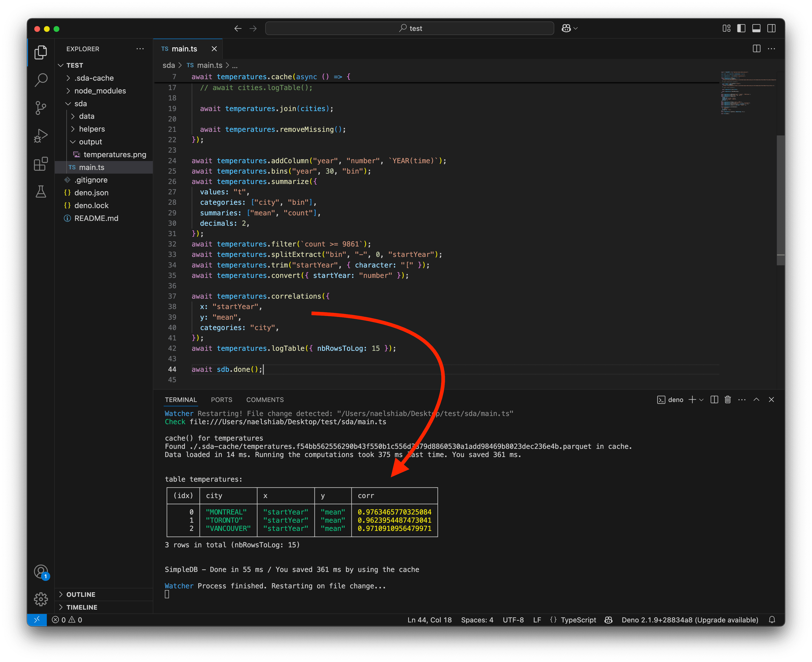Toggle the secondary side bar

coord(771,28)
